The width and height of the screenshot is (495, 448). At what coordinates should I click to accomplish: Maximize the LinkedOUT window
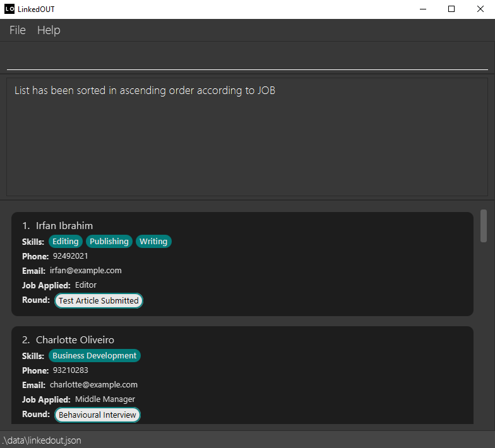point(451,9)
